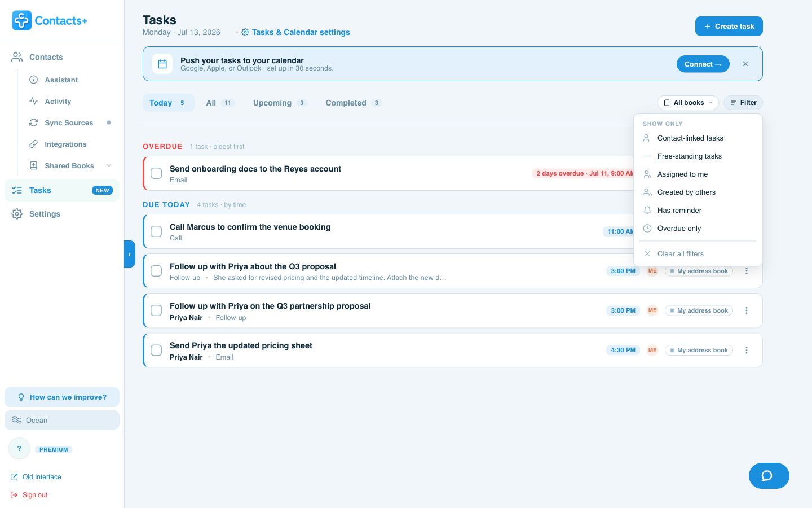Filter by Contact-linked tasks
812x508 pixels.
pyautogui.click(x=698, y=138)
